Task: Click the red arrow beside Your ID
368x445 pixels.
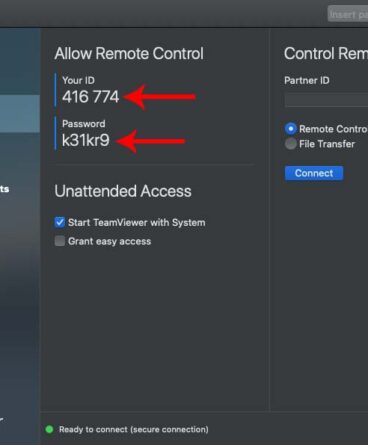Action: 159,97
